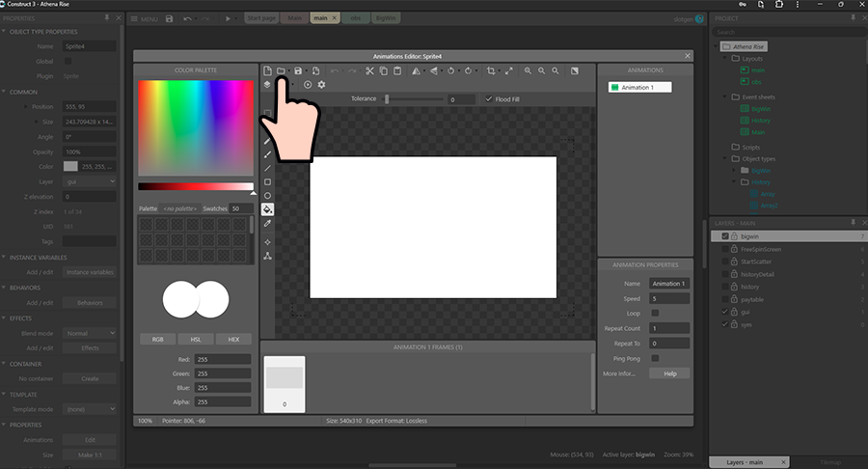This screenshot has height=469, width=868.
Task: Enable the Loop checkbox
Action: click(x=655, y=314)
